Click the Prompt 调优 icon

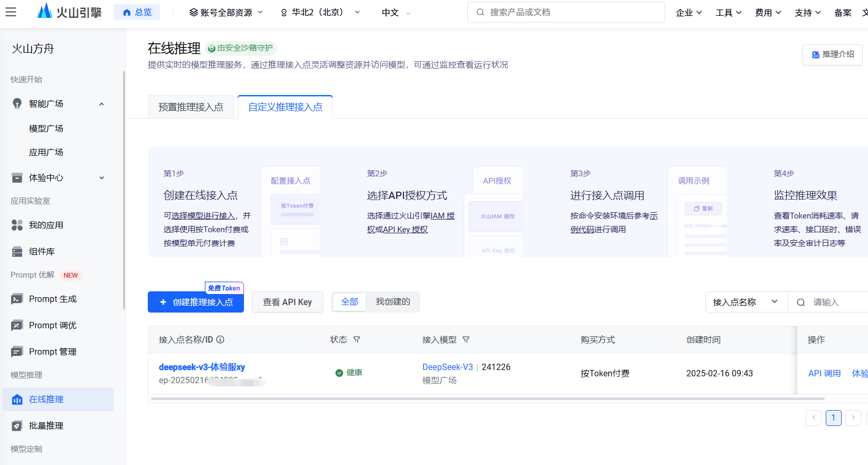(17, 325)
